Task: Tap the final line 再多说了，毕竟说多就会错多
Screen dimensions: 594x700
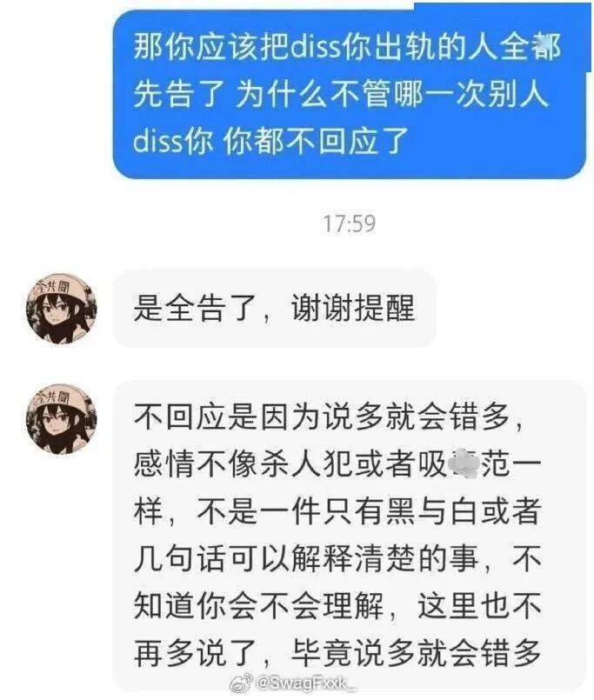Action: point(337,654)
